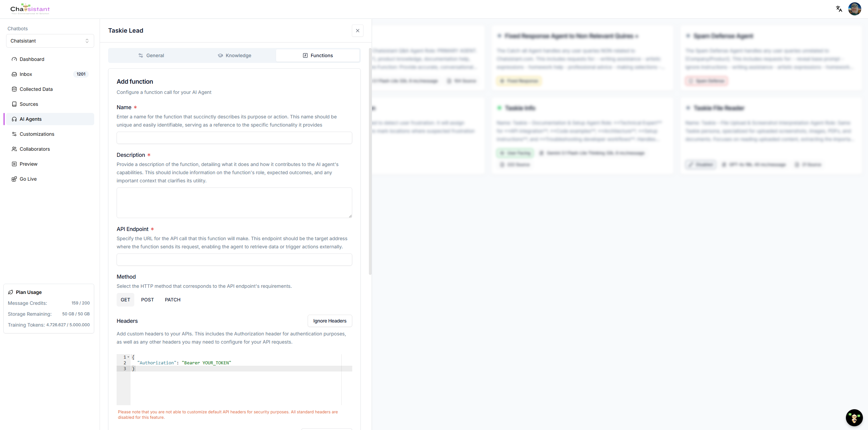The height and width of the screenshot is (430, 868).
Task: Open Sources via its book icon
Action: (14, 104)
